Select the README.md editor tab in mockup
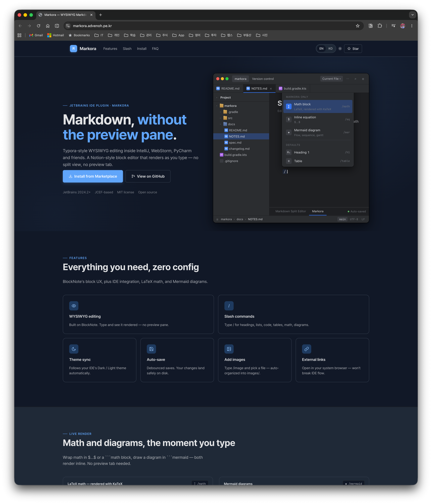This screenshot has height=504, width=432. point(228,89)
